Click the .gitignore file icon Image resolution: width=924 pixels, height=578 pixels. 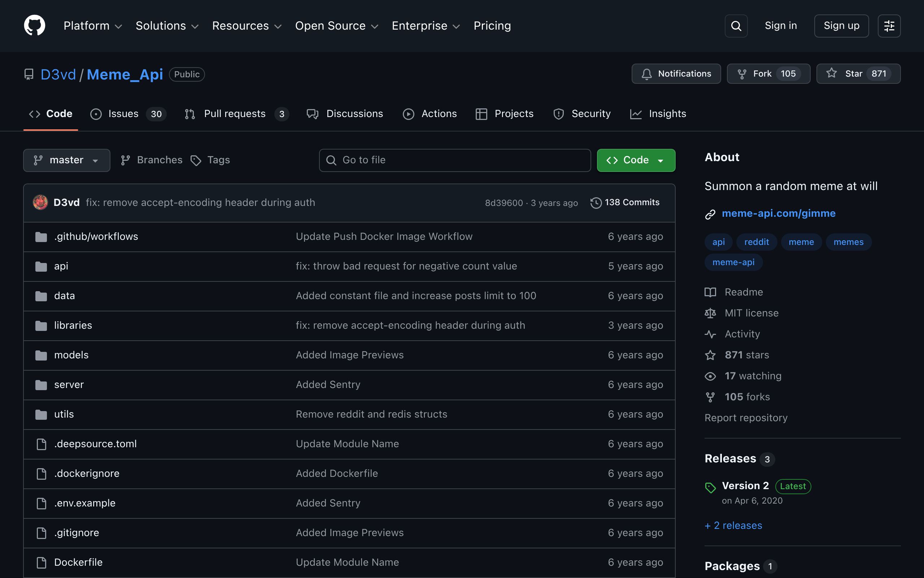[41, 532]
